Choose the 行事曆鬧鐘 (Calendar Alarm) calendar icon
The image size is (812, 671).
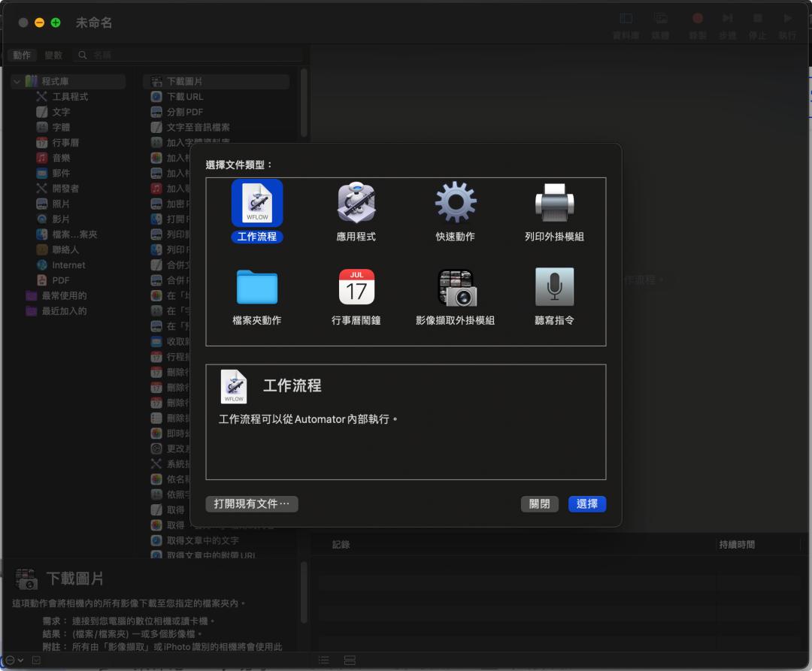[356, 286]
